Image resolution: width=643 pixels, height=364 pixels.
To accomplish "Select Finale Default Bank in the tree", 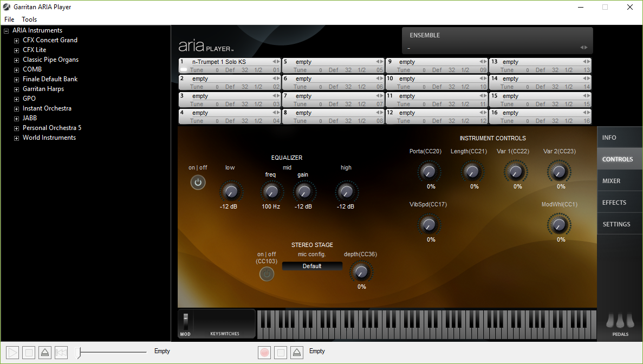I will (x=50, y=79).
